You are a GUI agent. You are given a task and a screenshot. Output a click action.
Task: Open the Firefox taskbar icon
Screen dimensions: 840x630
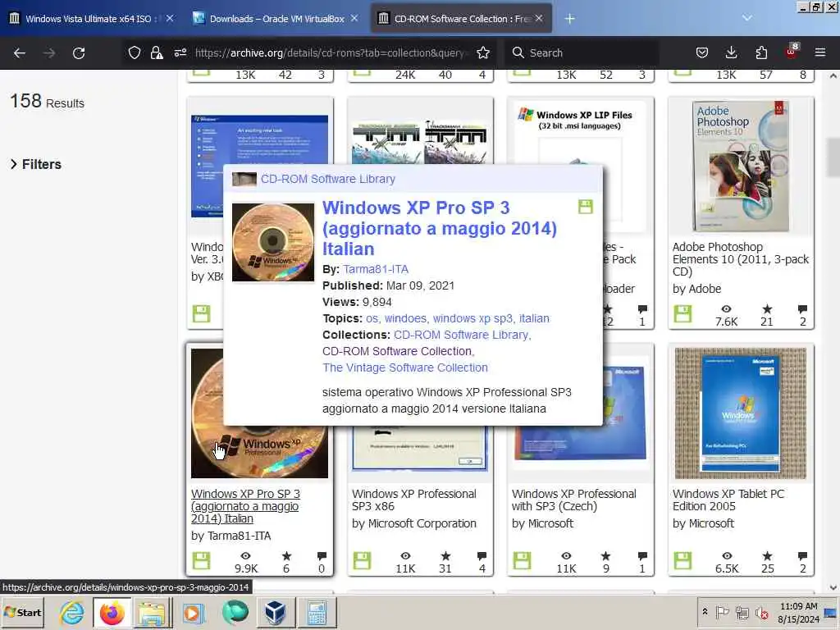click(112, 613)
